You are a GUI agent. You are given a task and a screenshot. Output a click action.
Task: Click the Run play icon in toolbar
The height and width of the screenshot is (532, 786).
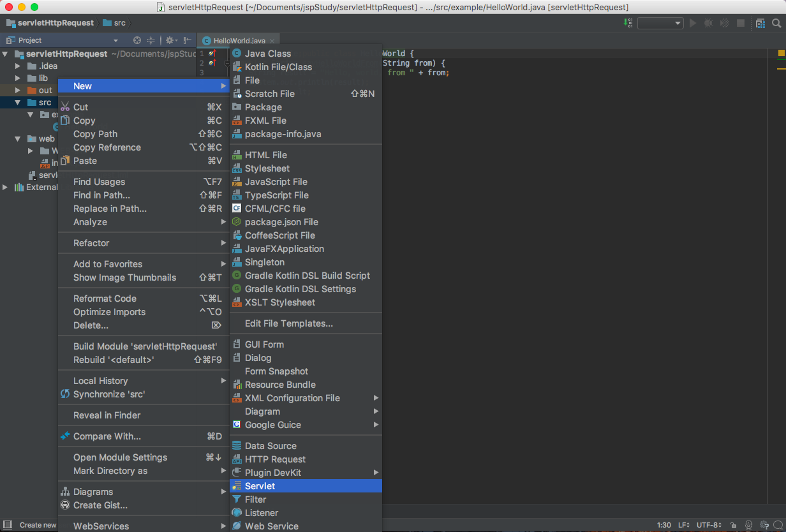point(693,23)
